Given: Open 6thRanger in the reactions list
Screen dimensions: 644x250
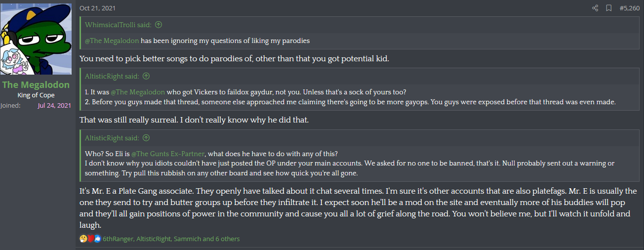Looking at the screenshot, I should point(118,239).
